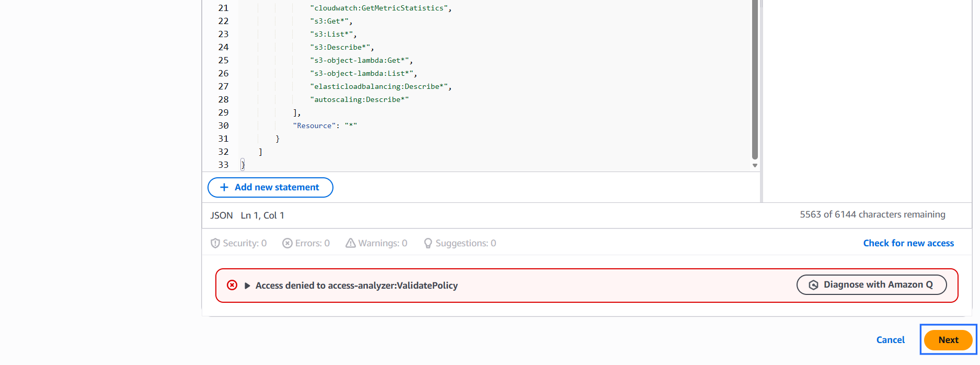
Task: Click the Suggestions lightbulb icon
Action: point(428,243)
